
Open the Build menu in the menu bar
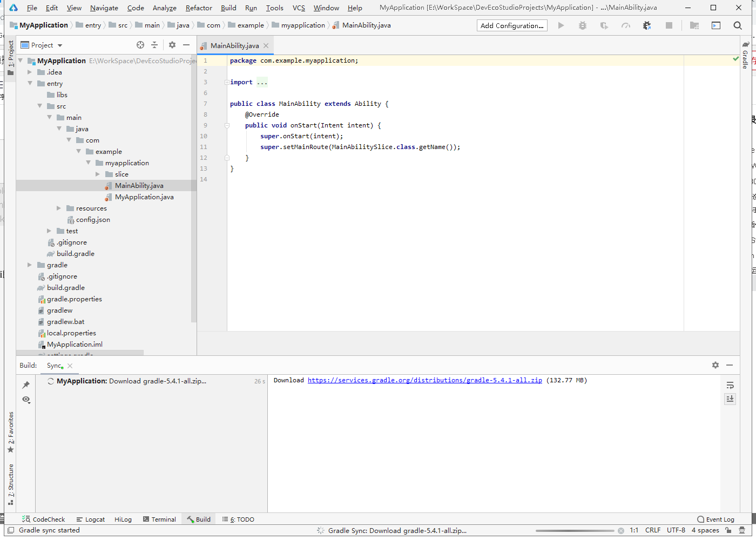pos(228,8)
